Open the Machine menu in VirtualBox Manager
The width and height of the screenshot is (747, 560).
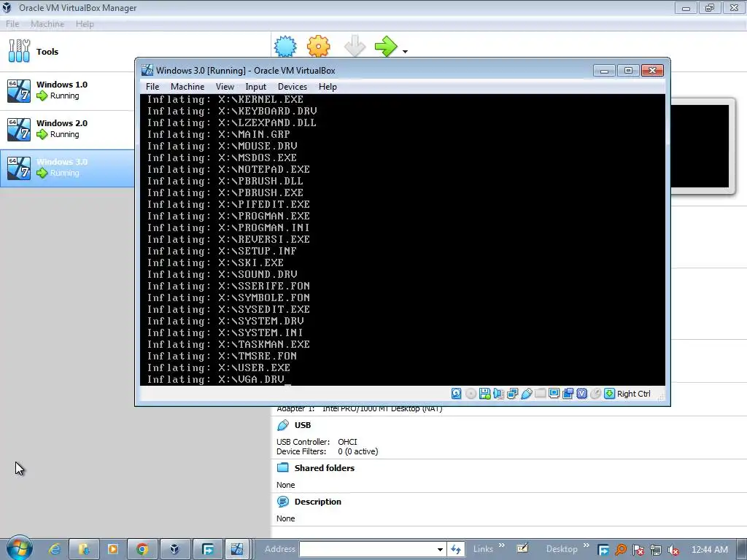tap(47, 24)
